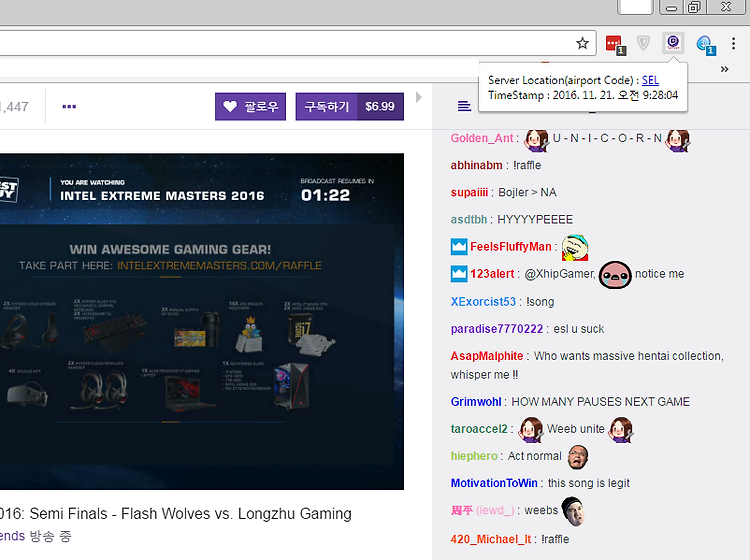
Task: Open the Chrome three-dot menu
Action: point(733,44)
